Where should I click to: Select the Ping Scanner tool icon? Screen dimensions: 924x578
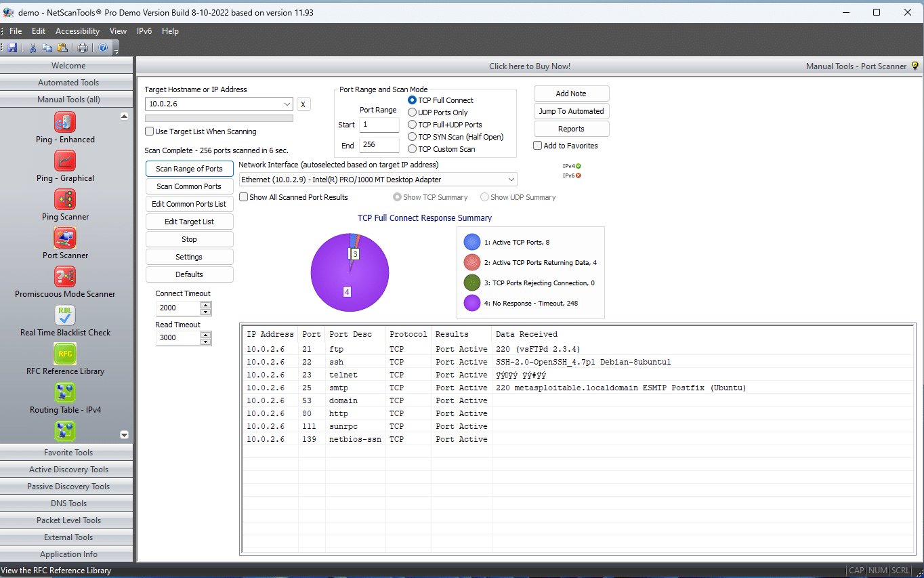[65, 200]
